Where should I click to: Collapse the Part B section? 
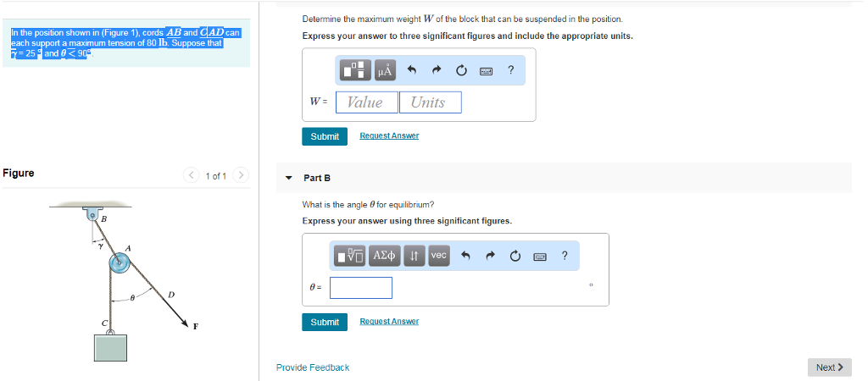(x=288, y=178)
